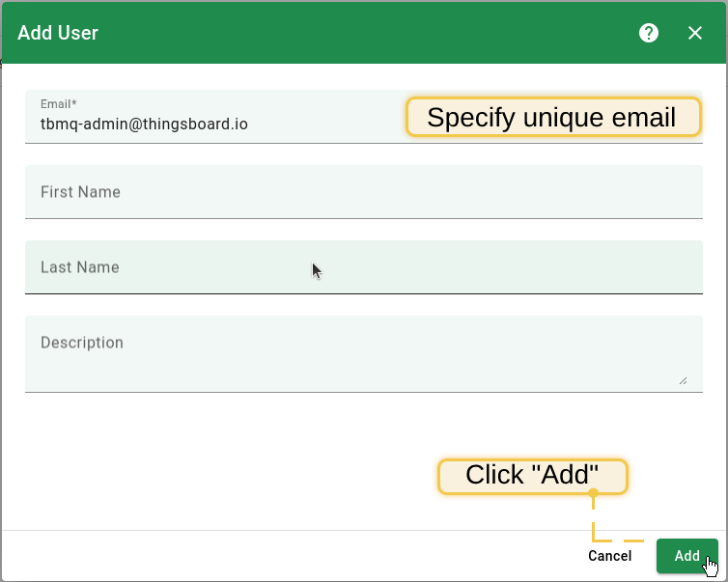Viewport: 728px width, 582px height.
Task: Click the green Add button
Action: (686, 556)
